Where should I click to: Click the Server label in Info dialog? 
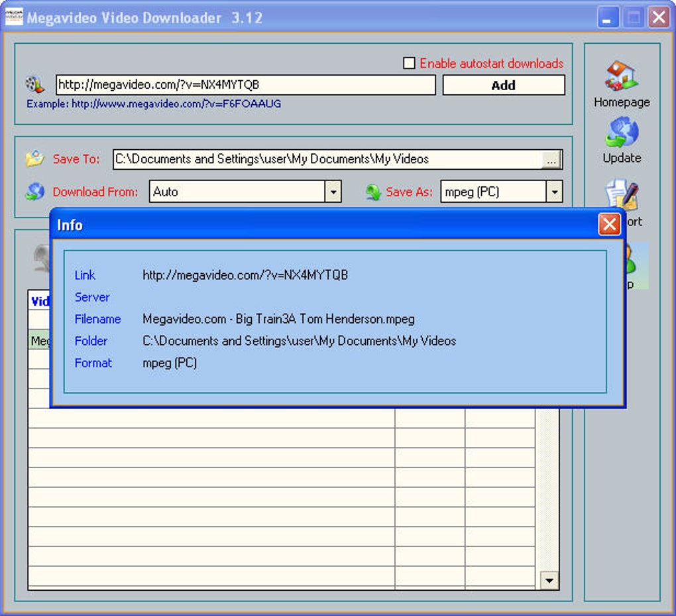coord(92,297)
